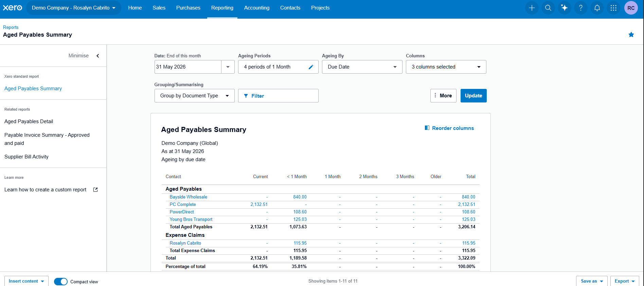Click the Expense Claims group heading
644x286 pixels.
coord(185,235)
